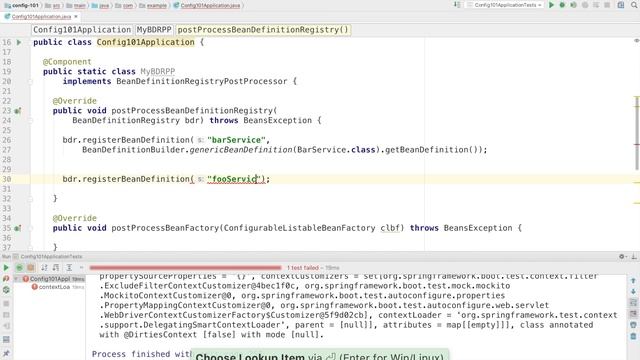
Task: Click the postProcessBeanDefinitionRegistry() structure breadcrumb
Action: [x=263, y=30]
